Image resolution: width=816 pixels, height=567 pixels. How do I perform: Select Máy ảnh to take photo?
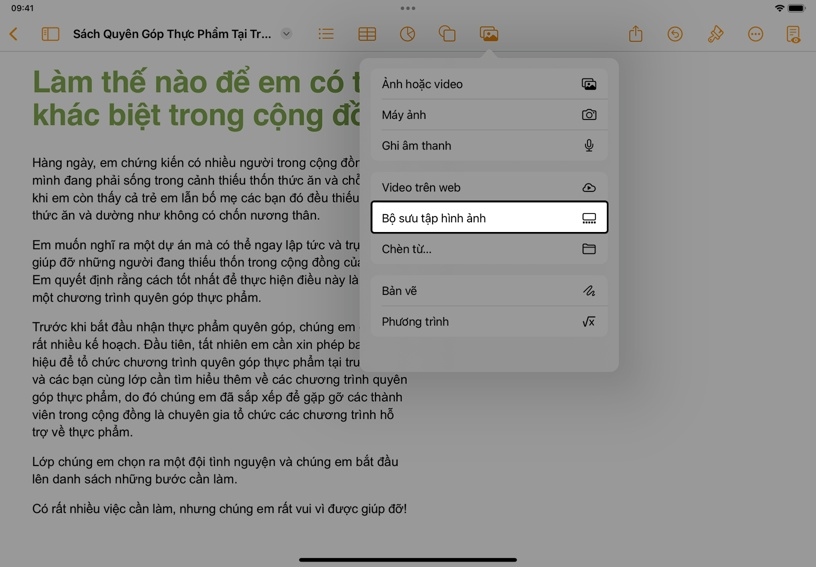(489, 115)
